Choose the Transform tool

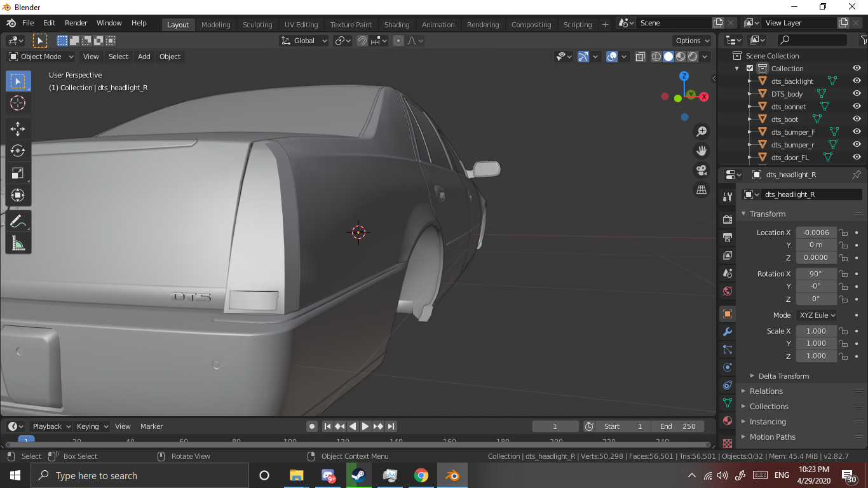pyautogui.click(x=18, y=196)
